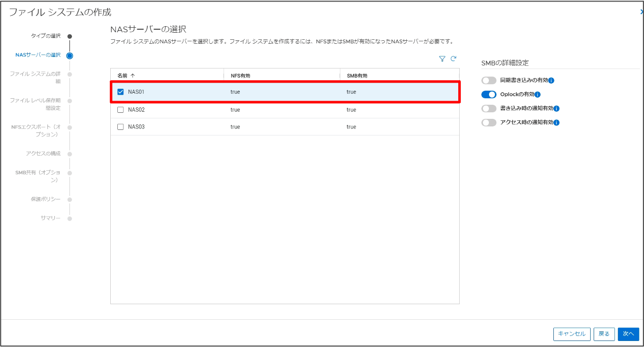Image resolution: width=644 pixels, height=347 pixels.
Task: Refresh the NAS server list
Action: [x=454, y=59]
